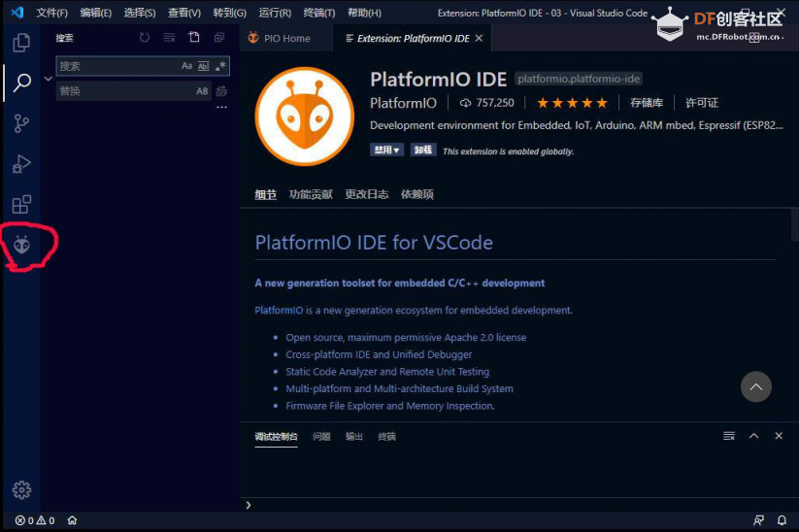Refresh search results icon
The height and width of the screenshot is (532, 799).
click(x=145, y=37)
